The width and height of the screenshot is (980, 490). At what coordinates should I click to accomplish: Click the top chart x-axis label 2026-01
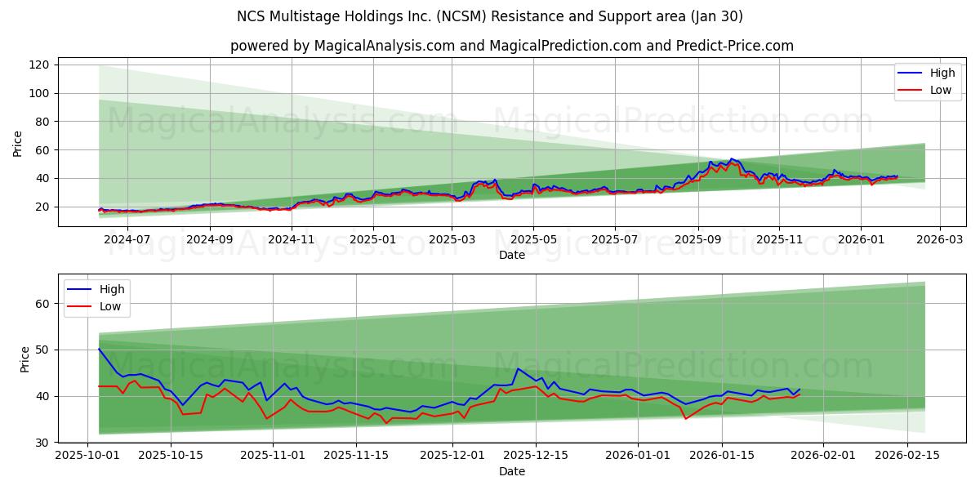pos(860,240)
